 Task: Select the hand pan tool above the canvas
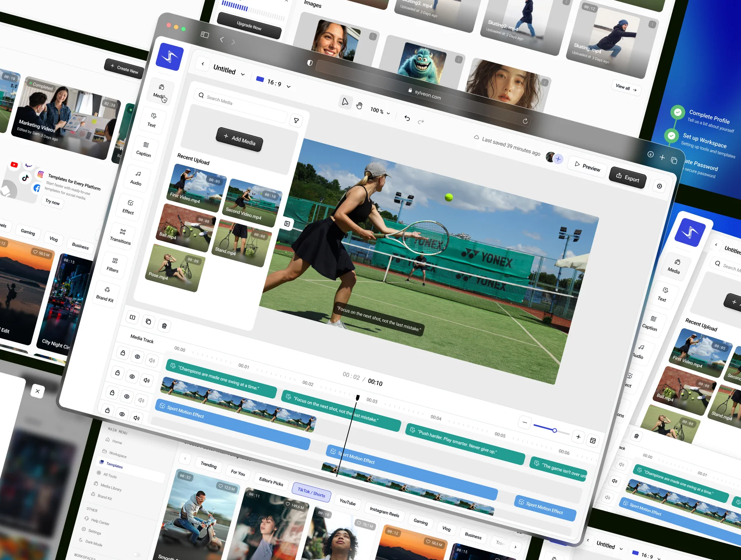(x=359, y=106)
